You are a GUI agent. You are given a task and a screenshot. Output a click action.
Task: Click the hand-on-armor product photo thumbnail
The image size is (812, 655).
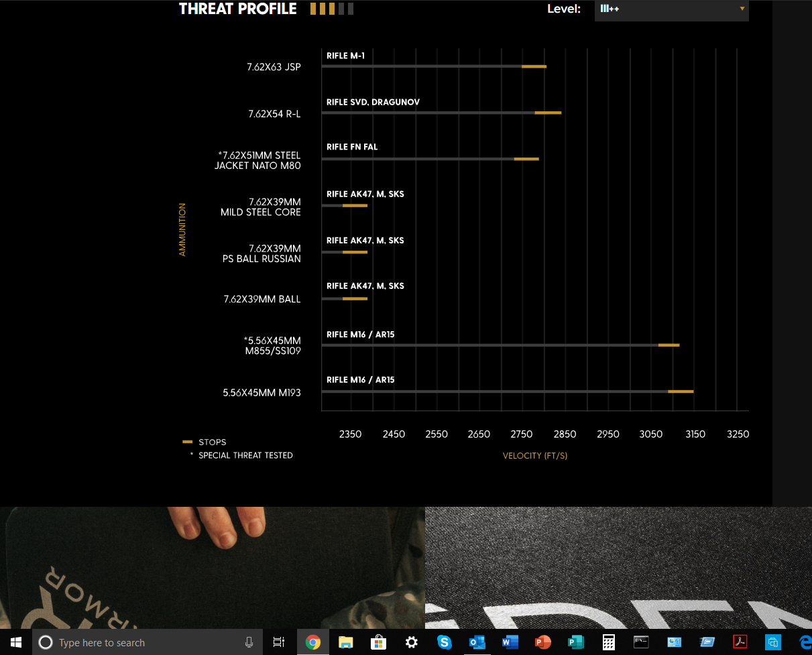pyautogui.click(x=212, y=567)
